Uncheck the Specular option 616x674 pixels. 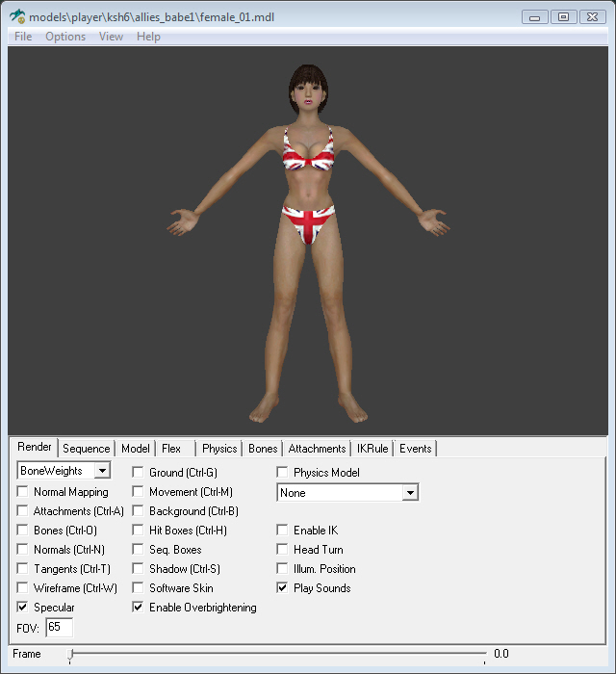click(23, 608)
